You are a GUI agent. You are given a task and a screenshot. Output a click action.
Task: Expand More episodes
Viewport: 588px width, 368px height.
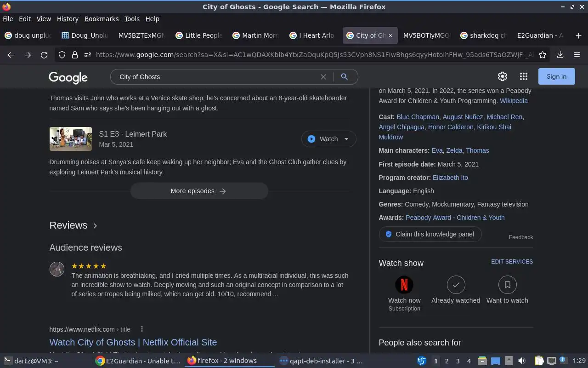[199, 191]
